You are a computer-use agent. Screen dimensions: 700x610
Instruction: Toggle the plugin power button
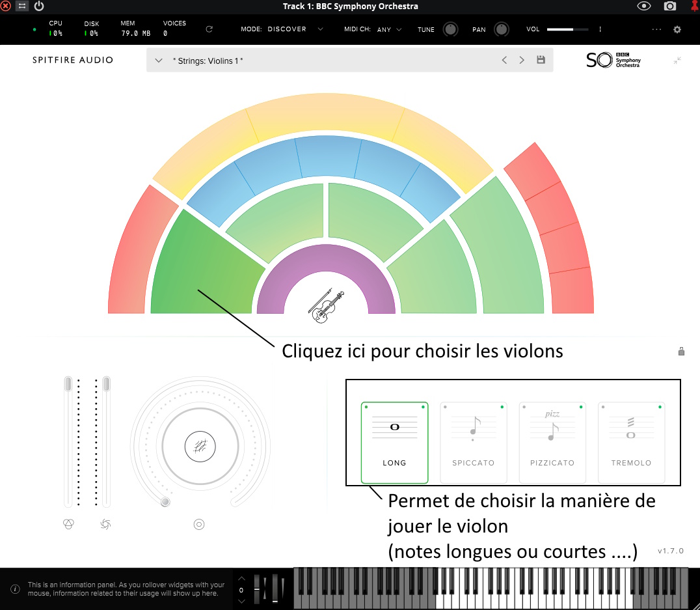pos(39,6)
